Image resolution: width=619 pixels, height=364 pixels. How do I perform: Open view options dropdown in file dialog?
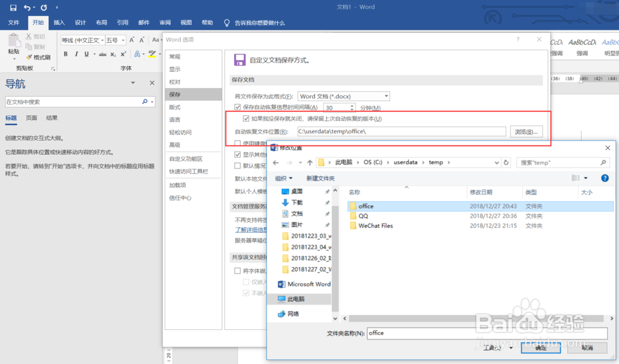(586, 178)
